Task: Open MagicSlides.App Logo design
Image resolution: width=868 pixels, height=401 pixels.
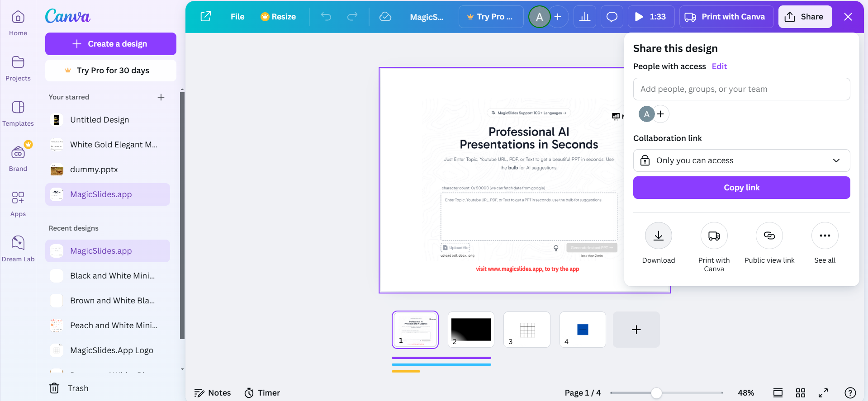Action: click(x=108, y=350)
